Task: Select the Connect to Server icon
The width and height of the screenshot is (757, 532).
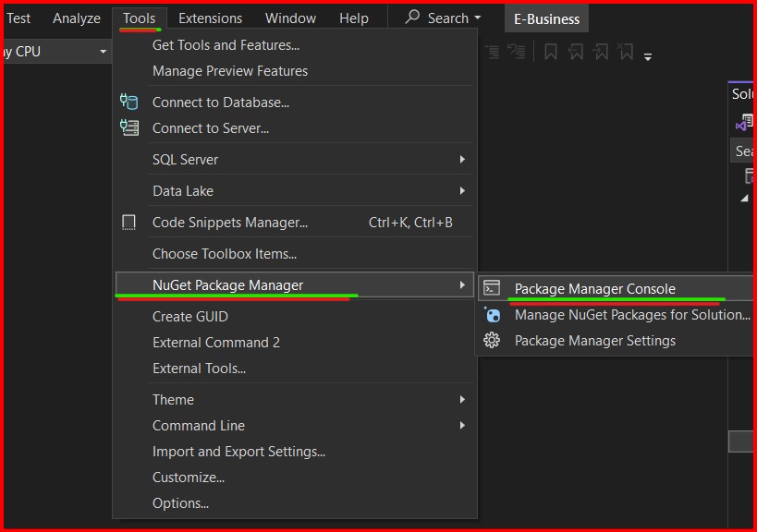Action: click(x=129, y=127)
